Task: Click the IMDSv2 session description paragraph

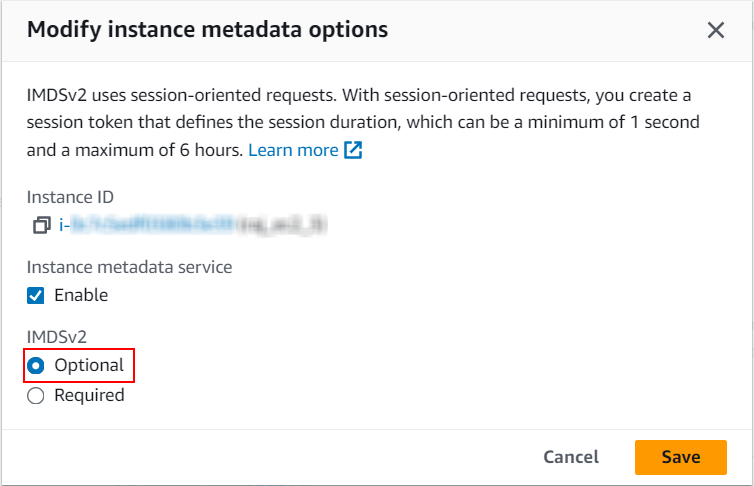Action: point(363,123)
